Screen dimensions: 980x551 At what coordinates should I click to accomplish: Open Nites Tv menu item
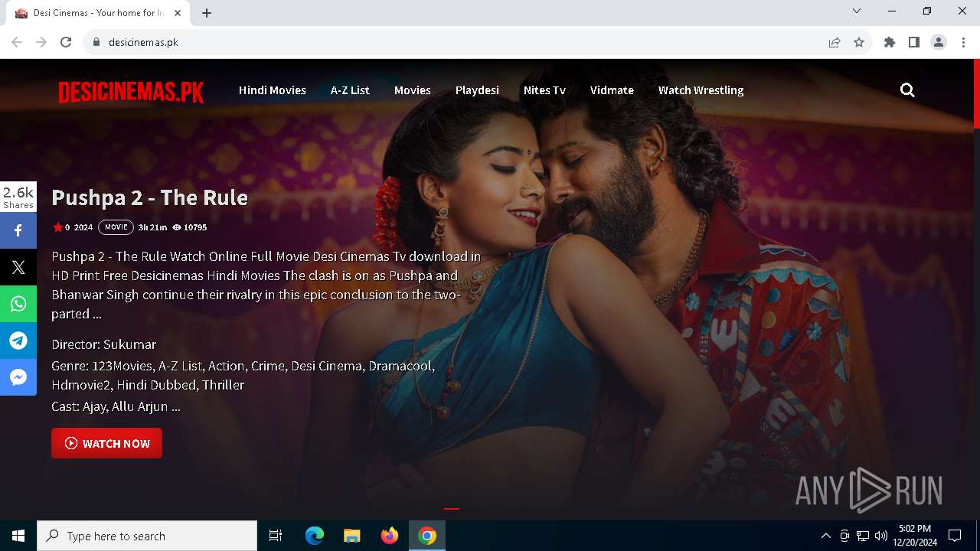click(x=544, y=90)
